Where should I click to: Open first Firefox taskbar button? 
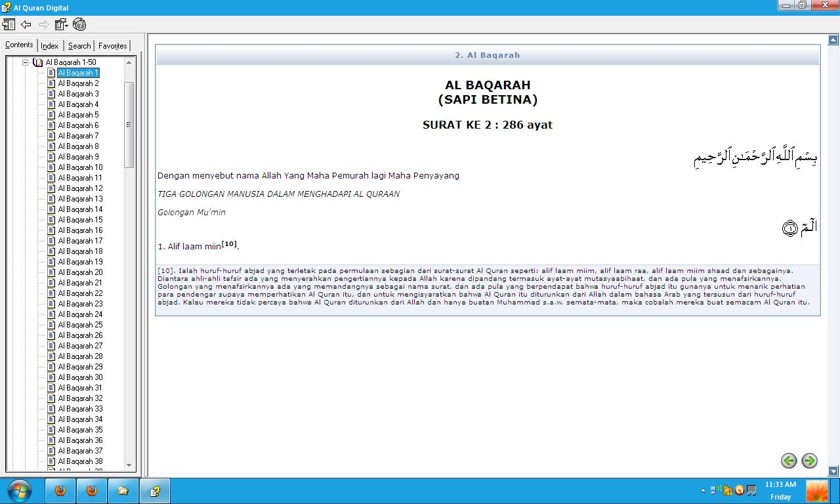point(60,491)
